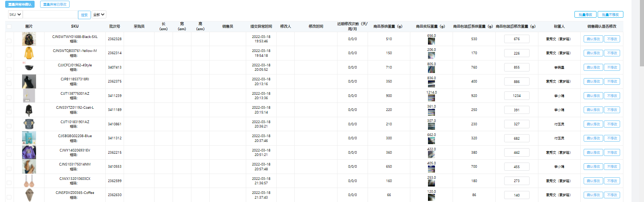
Task: View weighing photo under 120.0 actual weight
Action: [x=431, y=197]
